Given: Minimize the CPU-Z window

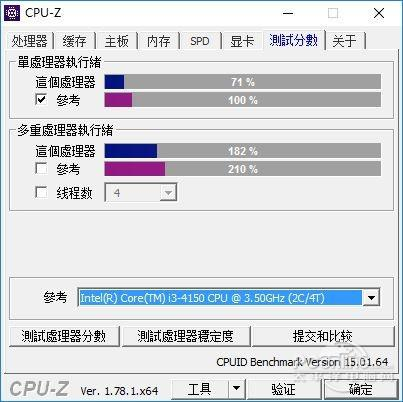Looking at the screenshot, I should tap(288, 13).
